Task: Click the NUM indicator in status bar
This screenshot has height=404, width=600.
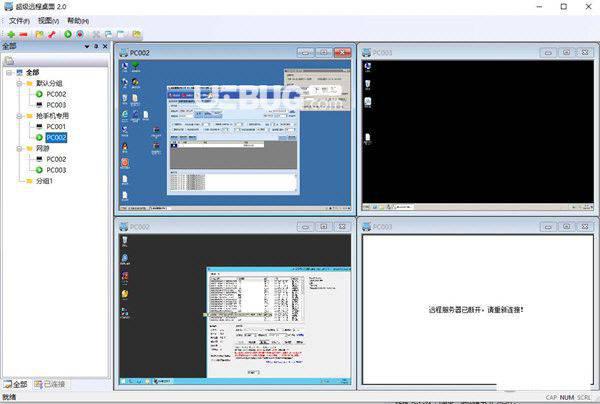Action: pyautogui.click(x=567, y=397)
